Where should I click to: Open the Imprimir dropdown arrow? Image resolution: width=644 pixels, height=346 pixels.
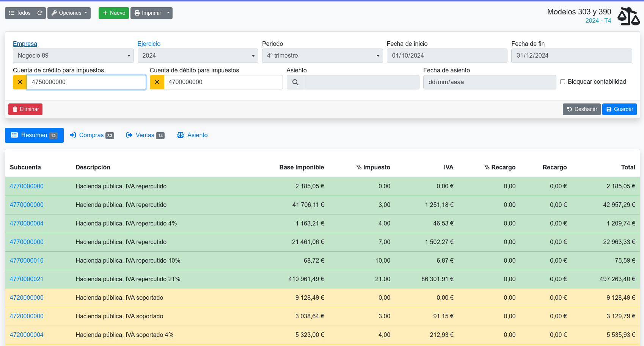pyautogui.click(x=168, y=13)
